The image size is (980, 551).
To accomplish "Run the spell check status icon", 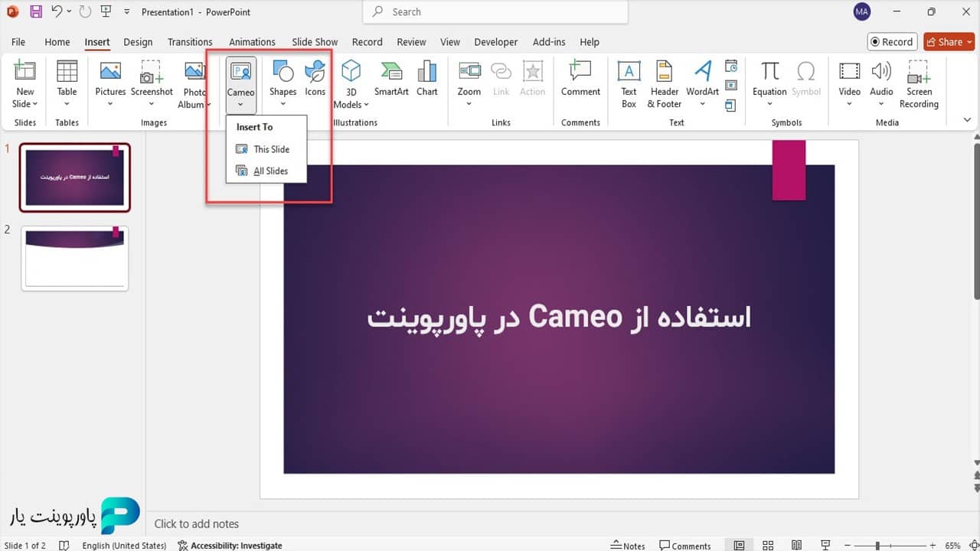I will tap(64, 545).
